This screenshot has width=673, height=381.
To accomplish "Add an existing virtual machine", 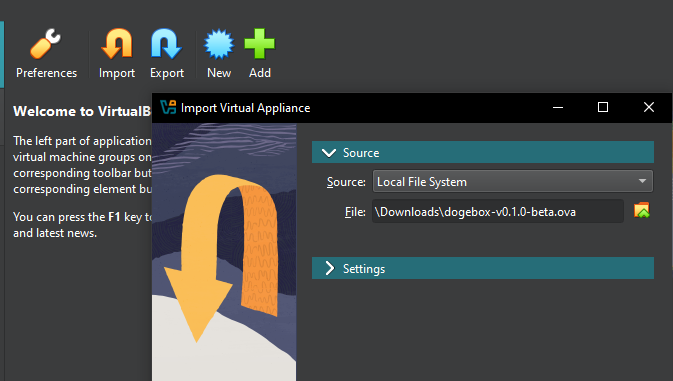I will [260, 54].
